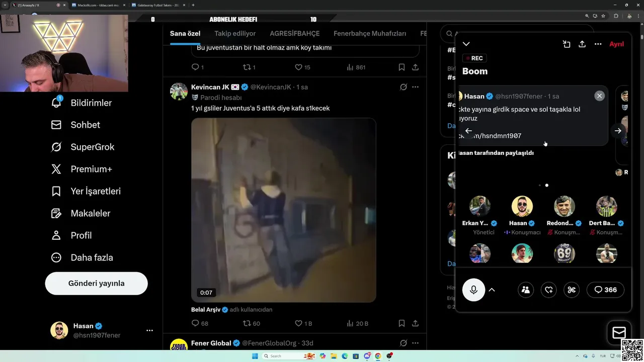Play the 0:07 video in Kevincan tweet

coord(283,210)
